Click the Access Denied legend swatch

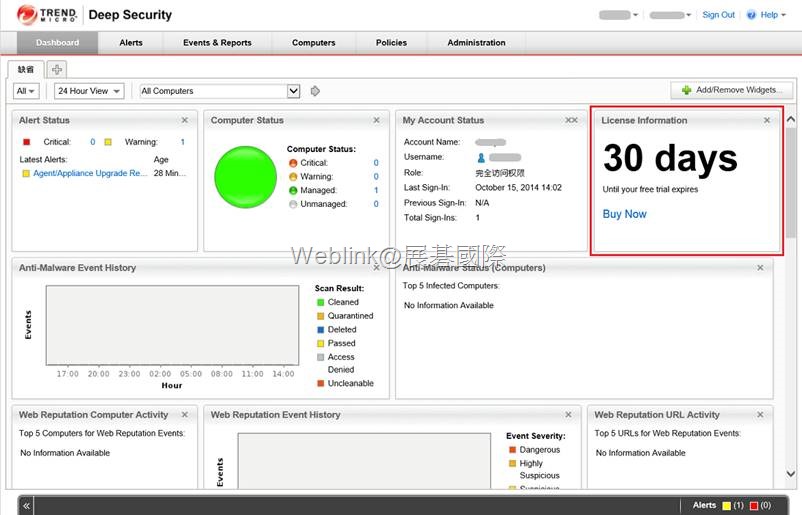(x=321, y=357)
